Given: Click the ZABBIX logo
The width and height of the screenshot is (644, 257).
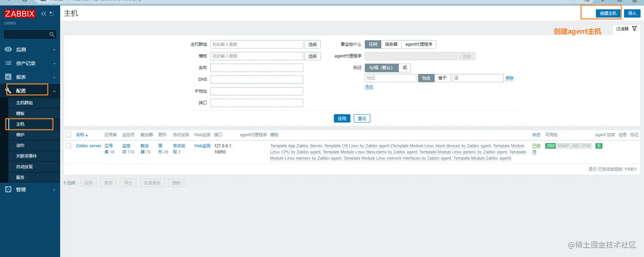Looking at the screenshot, I should (20, 14).
